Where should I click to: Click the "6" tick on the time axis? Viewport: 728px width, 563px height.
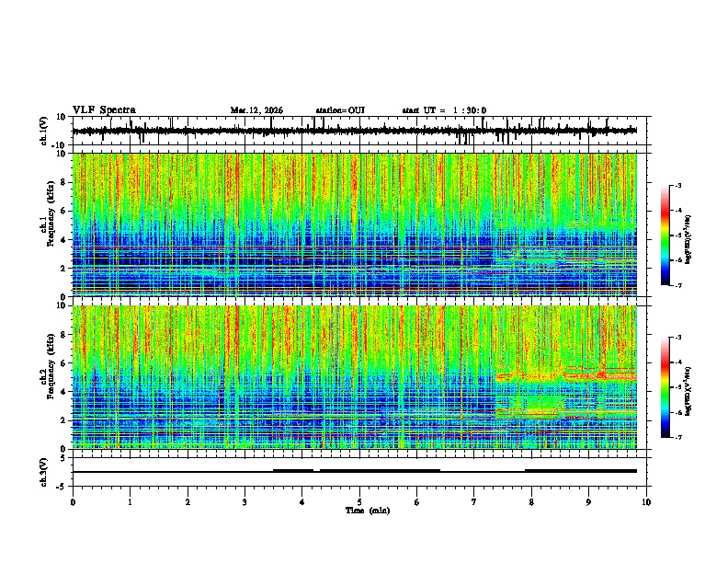(417, 502)
